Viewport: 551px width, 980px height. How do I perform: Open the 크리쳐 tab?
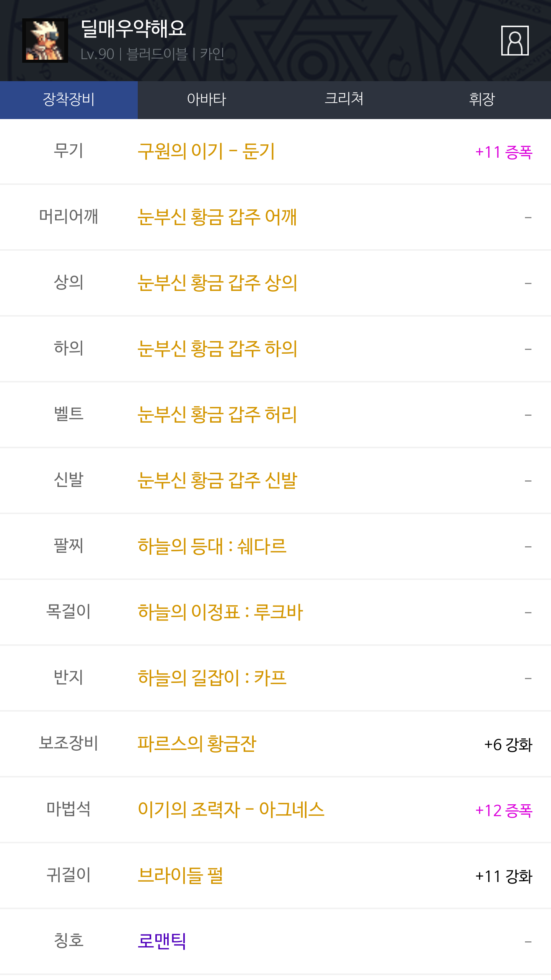[x=344, y=100]
